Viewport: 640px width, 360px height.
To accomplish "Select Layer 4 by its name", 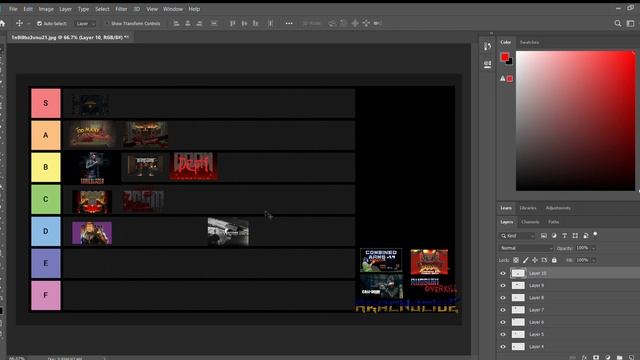I will tap(536, 347).
